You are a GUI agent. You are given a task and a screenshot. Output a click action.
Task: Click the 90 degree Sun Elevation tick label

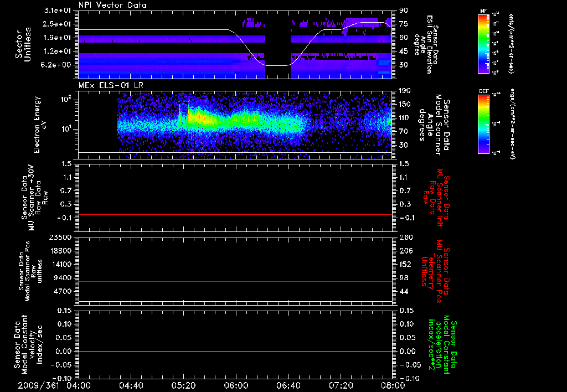pyautogui.click(x=404, y=11)
